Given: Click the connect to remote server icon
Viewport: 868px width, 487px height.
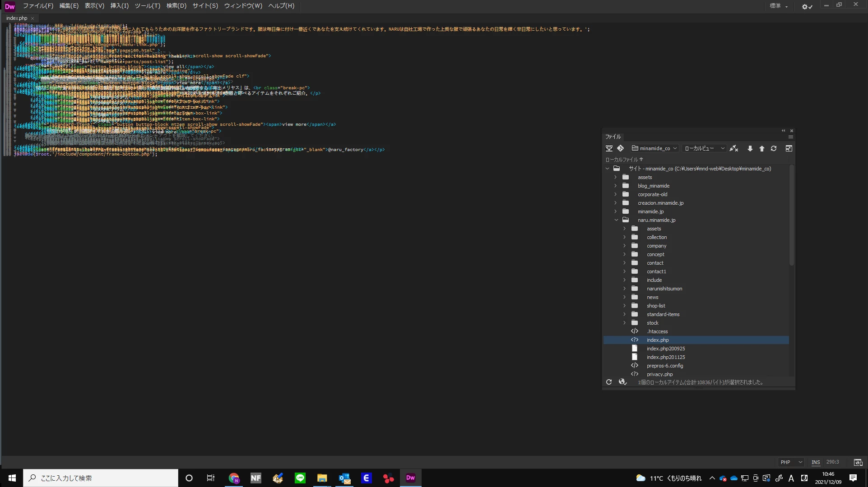Looking at the screenshot, I should [734, 148].
